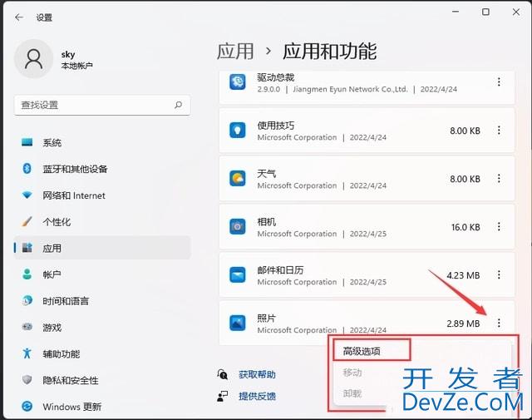The height and width of the screenshot is (420, 532).
Task: Open 隐私和安全性 settings
Action: click(x=102, y=380)
